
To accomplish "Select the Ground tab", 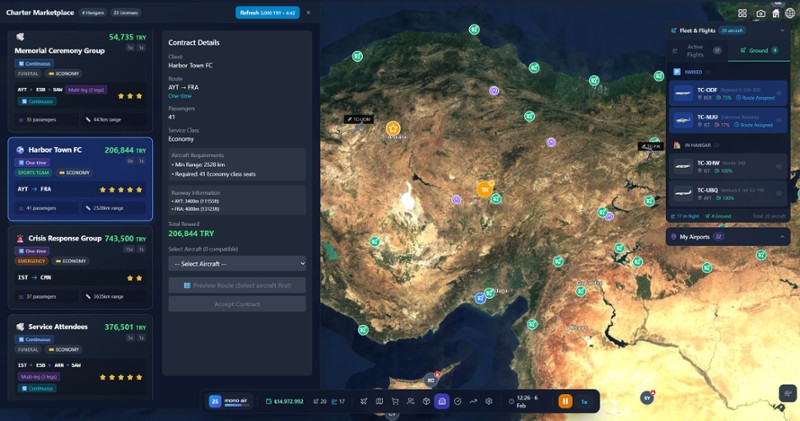I will [x=758, y=49].
